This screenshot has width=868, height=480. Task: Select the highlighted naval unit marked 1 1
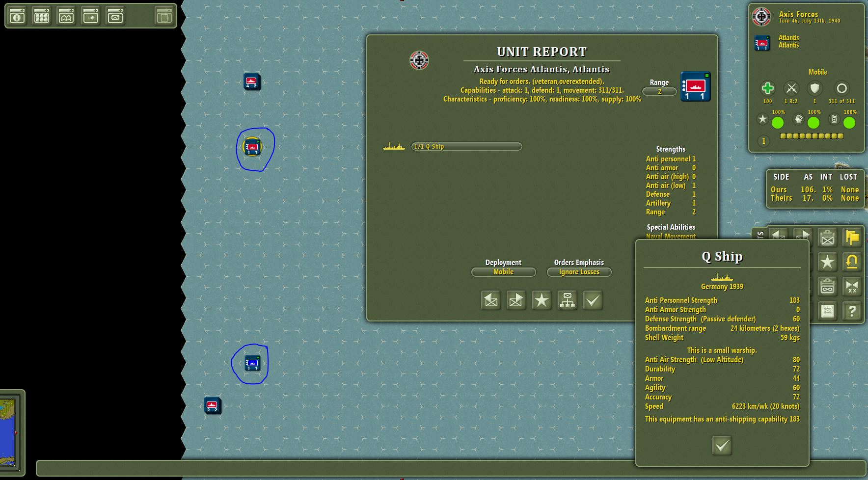[x=252, y=147]
